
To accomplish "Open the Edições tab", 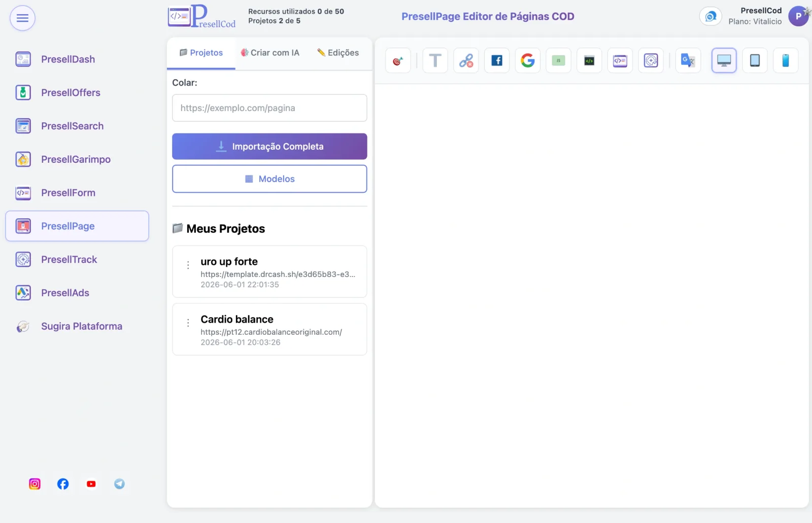I will [x=338, y=53].
